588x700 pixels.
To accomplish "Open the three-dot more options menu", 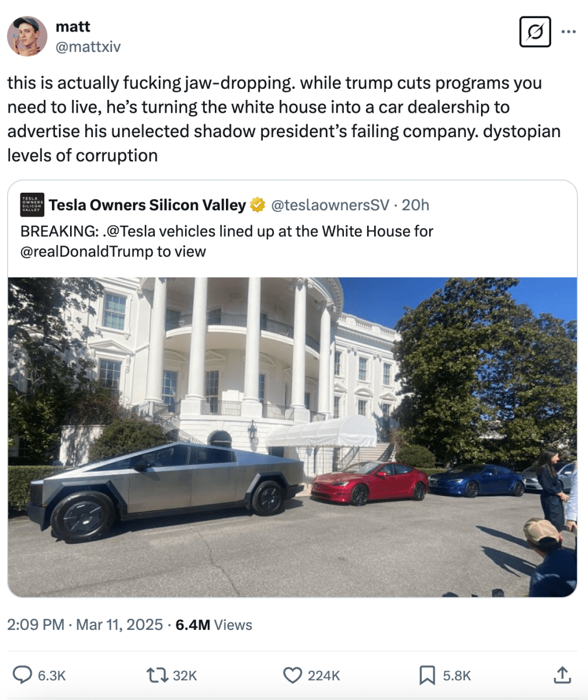I will tap(568, 32).
